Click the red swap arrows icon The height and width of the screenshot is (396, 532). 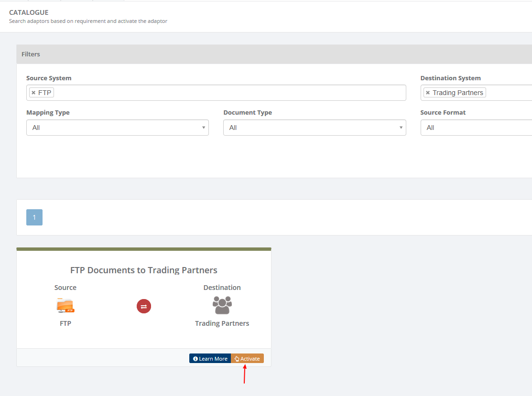point(144,306)
